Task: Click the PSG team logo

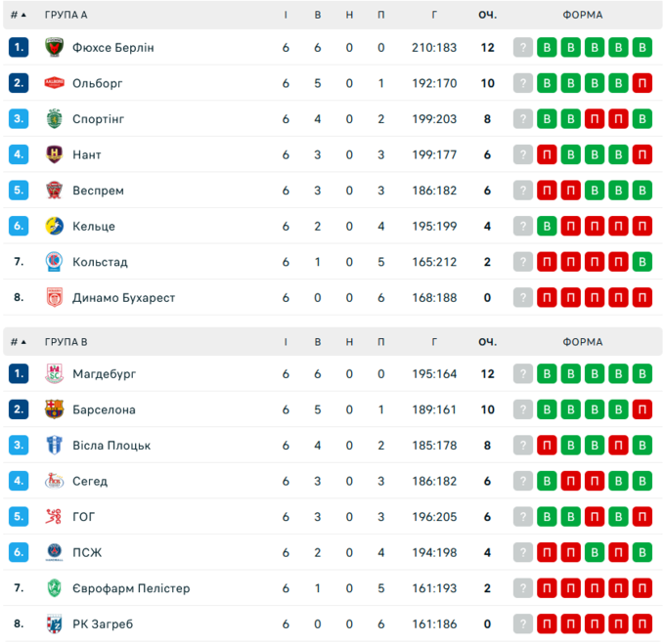Action: 54,553
